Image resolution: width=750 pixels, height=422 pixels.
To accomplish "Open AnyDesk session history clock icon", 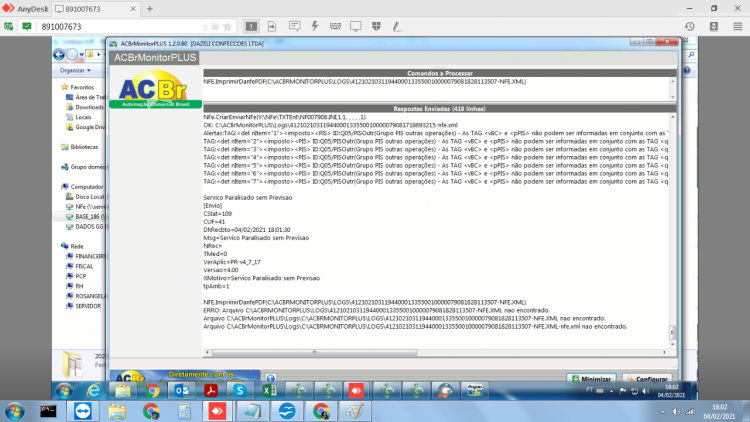I will click(689, 26).
